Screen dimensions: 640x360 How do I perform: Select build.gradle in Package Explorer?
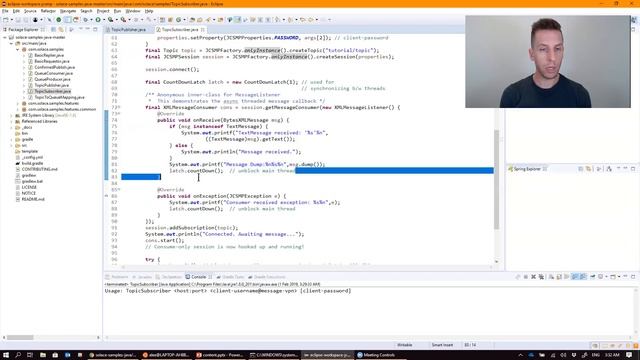[x=32, y=163]
